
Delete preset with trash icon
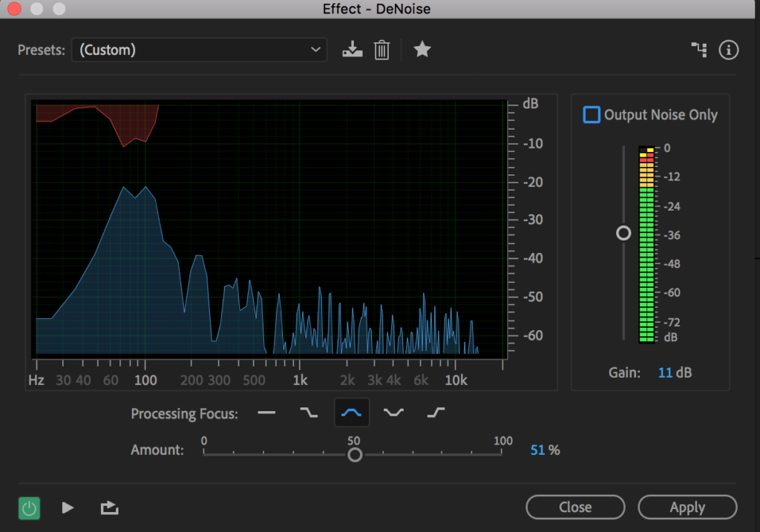pyautogui.click(x=382, y=50)
